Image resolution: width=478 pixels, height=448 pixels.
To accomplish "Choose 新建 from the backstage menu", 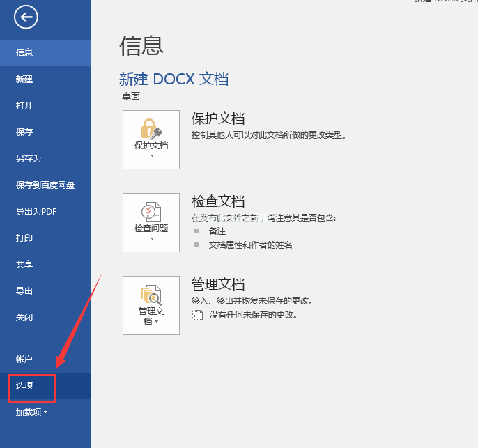I will (x=24, y=79).
